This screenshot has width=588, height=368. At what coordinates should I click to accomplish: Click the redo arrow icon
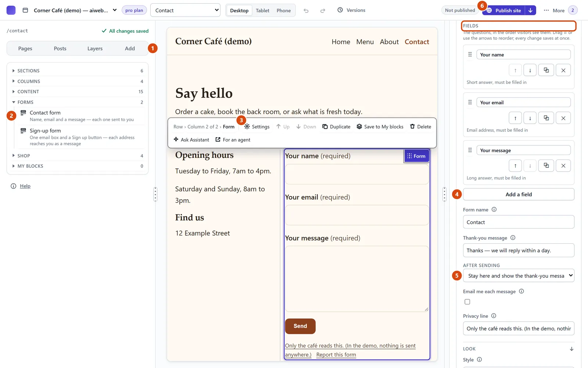click(x=323, y=10)
